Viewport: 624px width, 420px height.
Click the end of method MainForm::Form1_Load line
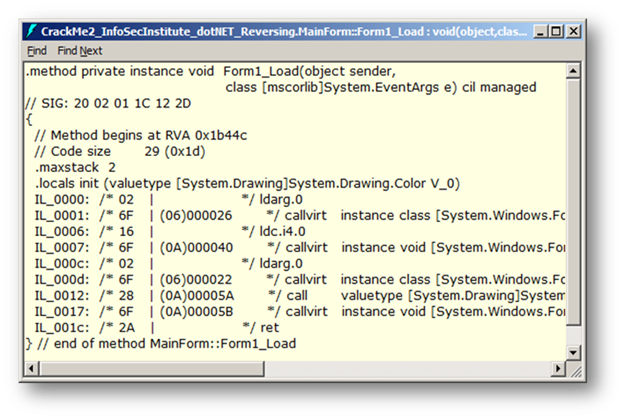[160, 343]
